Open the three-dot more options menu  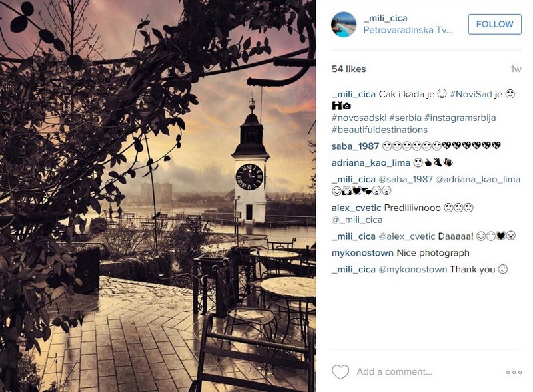click(514, 372)
